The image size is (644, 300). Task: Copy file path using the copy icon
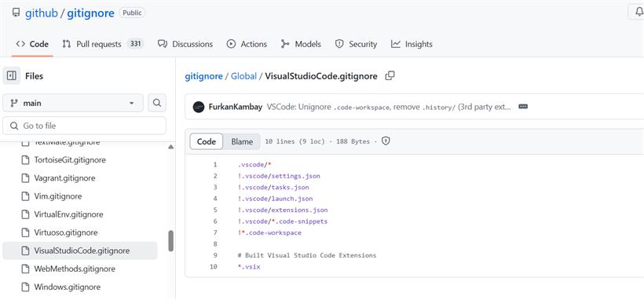(390, 75)
